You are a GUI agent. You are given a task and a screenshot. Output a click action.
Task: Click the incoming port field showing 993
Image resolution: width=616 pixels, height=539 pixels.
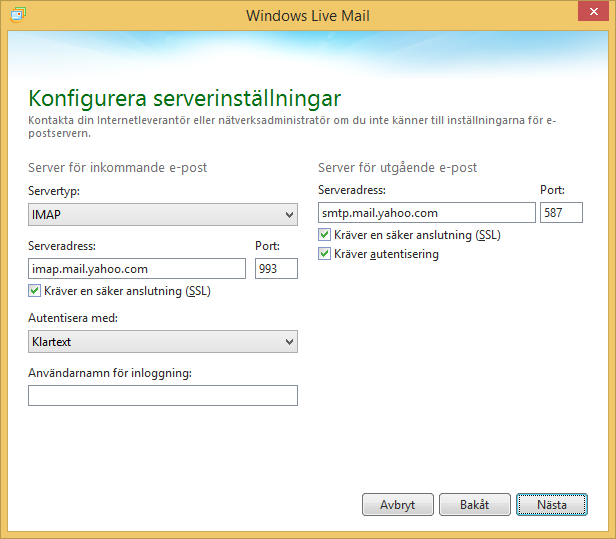tap(276, 269)
